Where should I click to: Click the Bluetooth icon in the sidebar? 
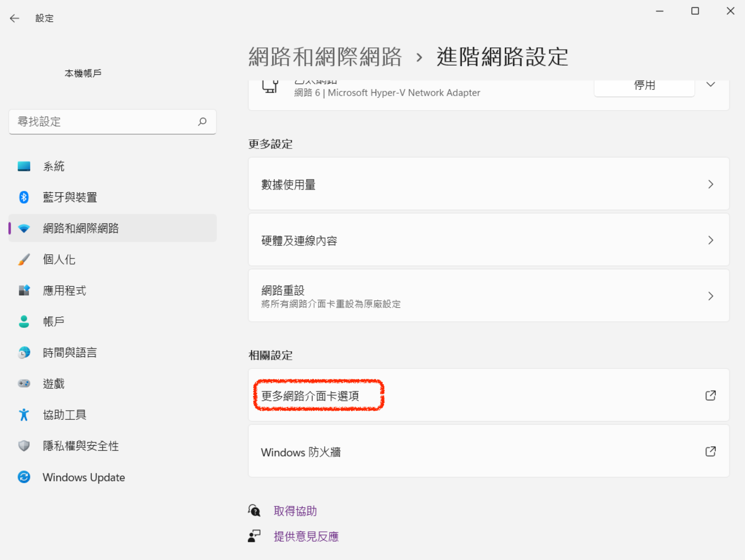coord(24,197)
